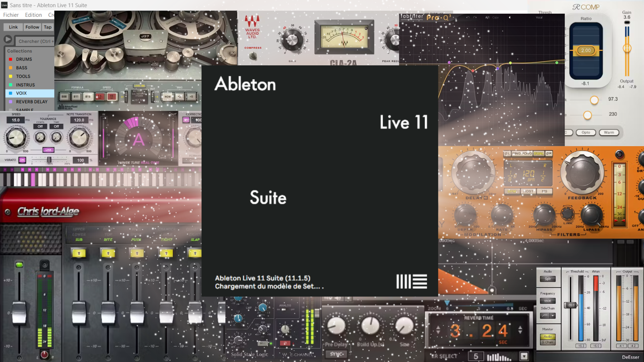The height and width of the screenshot is (362, 644).
Task: Toggle the pink LINK button in Waves Tune
Action: pos(48,150)
